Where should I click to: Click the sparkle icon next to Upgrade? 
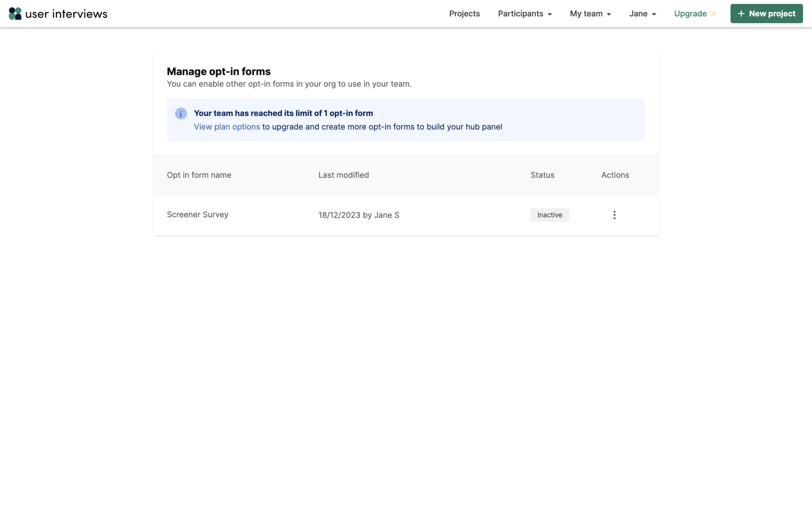(x=713, y=14)
